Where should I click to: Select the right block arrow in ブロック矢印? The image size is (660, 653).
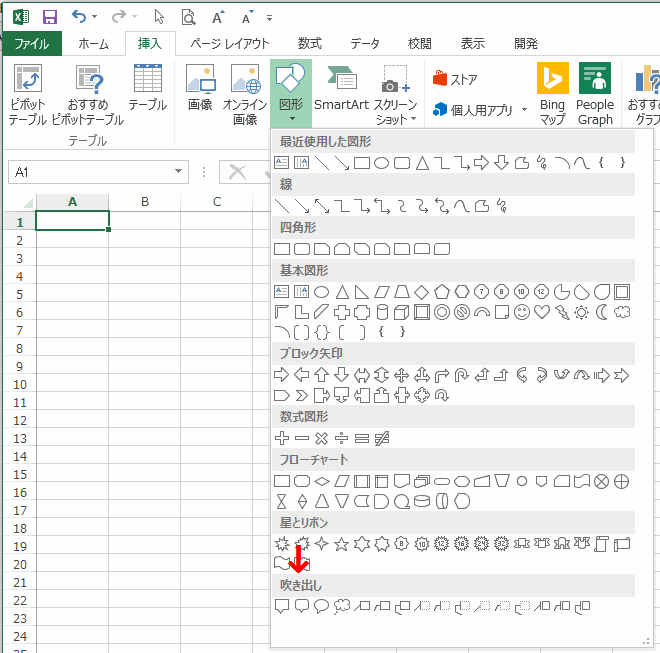coord(281,374)
